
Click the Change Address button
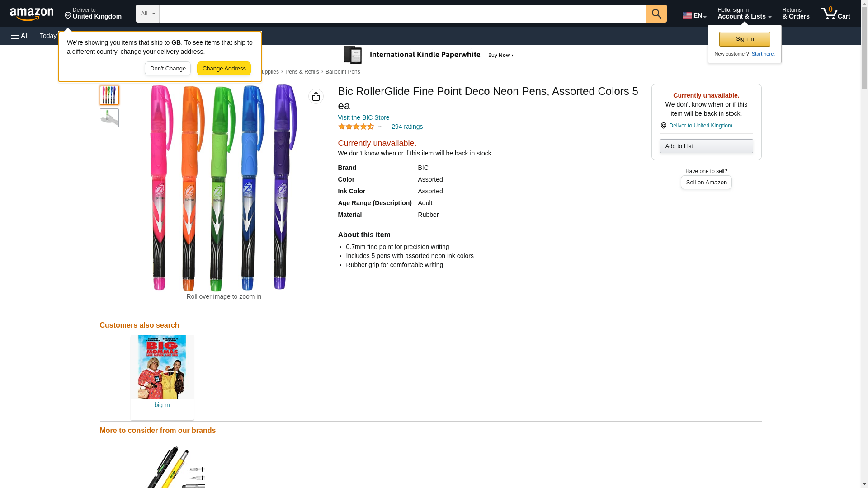click(224, 69)
